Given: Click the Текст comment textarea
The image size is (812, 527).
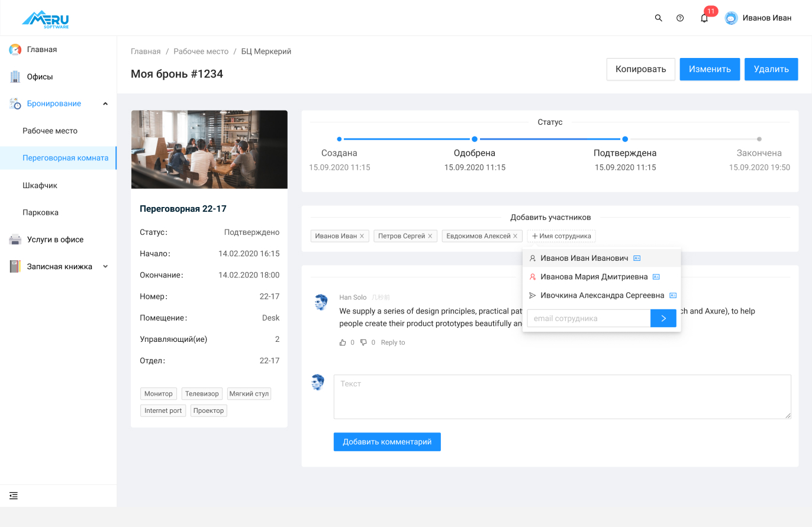Looking at the screenshot, I should point(562,397).
